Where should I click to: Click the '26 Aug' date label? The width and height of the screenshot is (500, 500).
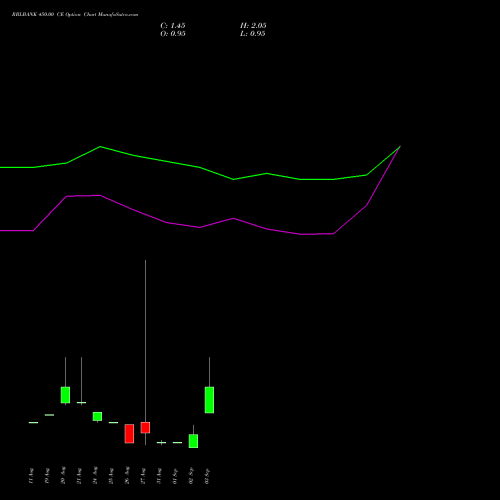tap(127, 475)
